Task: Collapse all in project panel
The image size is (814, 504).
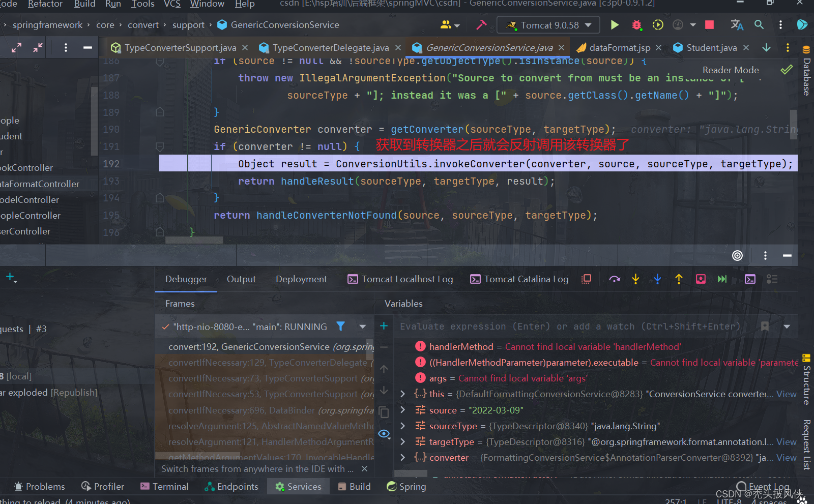Action: click(38, 48)
